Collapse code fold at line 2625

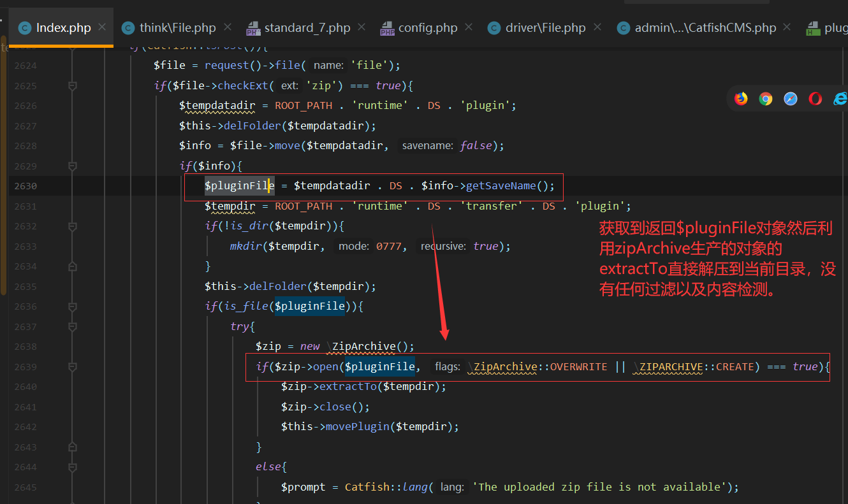point(73,85)
